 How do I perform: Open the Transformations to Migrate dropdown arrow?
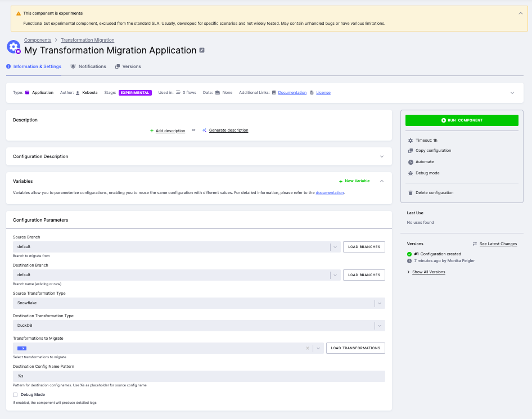click(318, 348)
